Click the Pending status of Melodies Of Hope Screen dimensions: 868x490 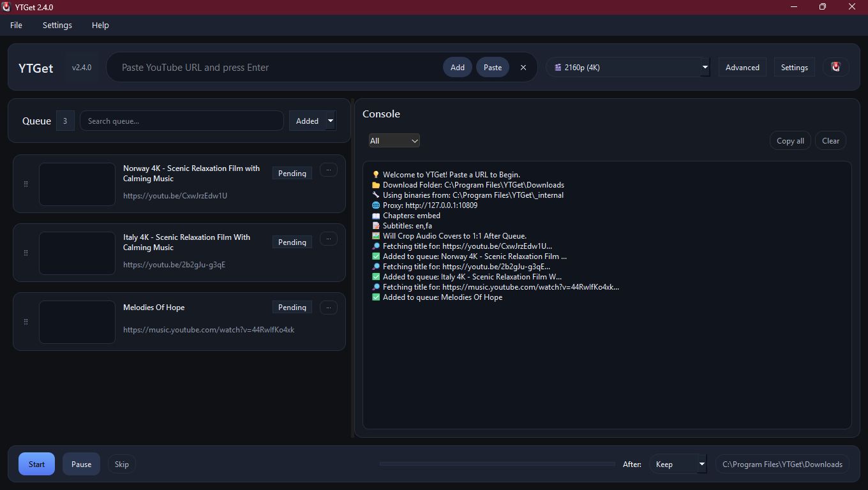tap(292, 307)
